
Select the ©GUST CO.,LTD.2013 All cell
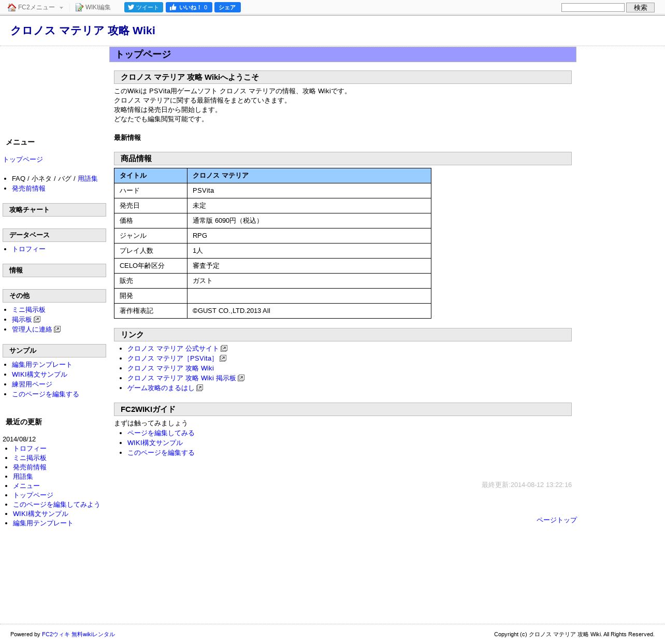click(309, 311)
